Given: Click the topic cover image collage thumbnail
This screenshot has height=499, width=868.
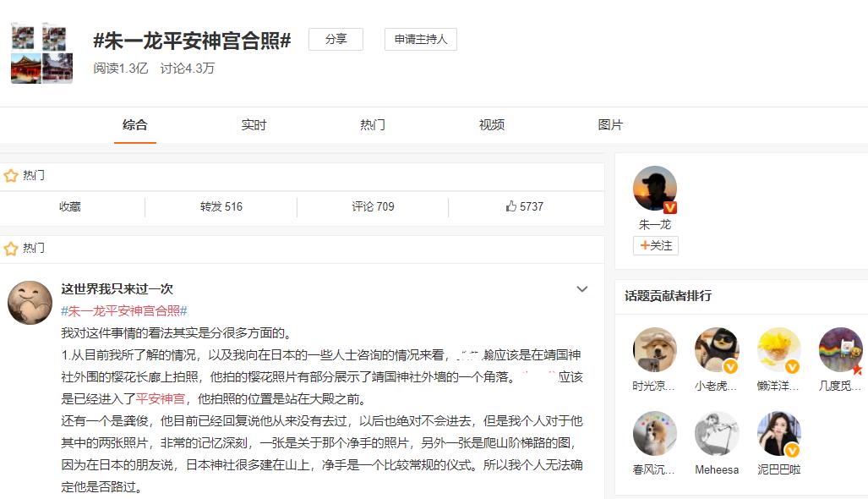Looking at the screenshot, I should (41, 53).
